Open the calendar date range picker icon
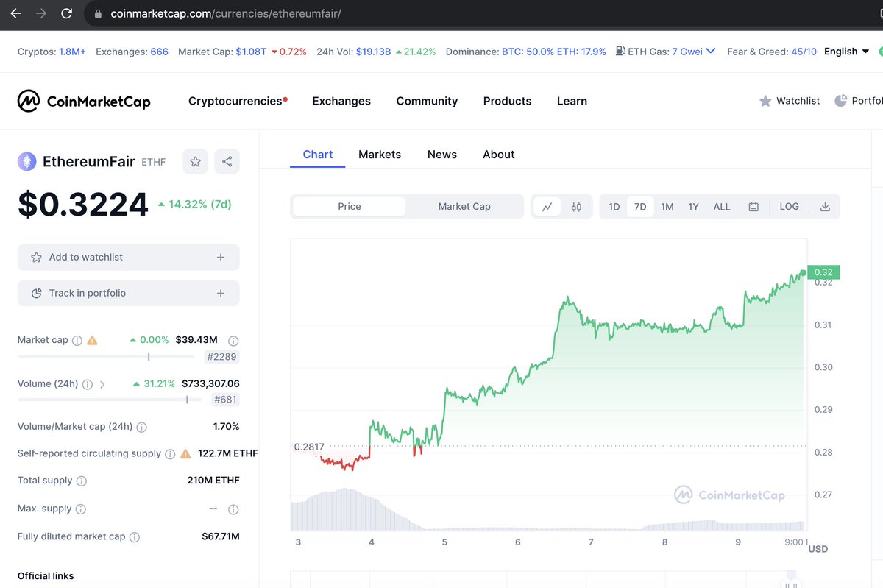The width and height of the screenshot is (883, 588). pyautogui.click(x=753, y=207)
